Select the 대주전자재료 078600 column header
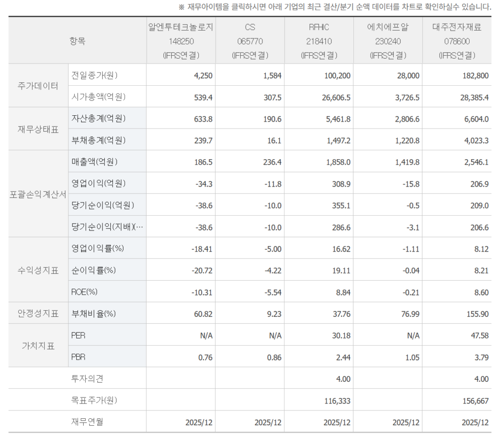This screenshot has width=504, height=435. [457, 41]
